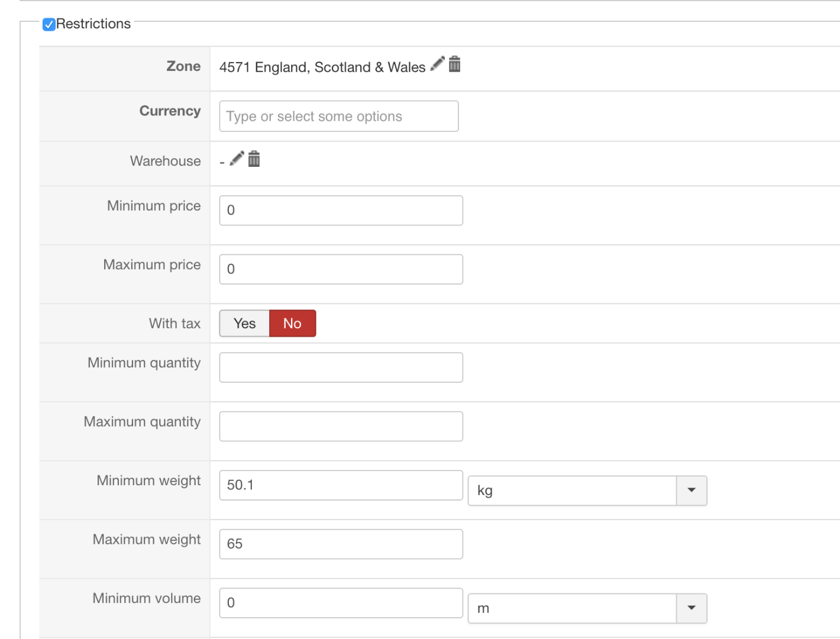Click the Minimum price field
This screenshot has width=840, height=639.
pos(341,211)
